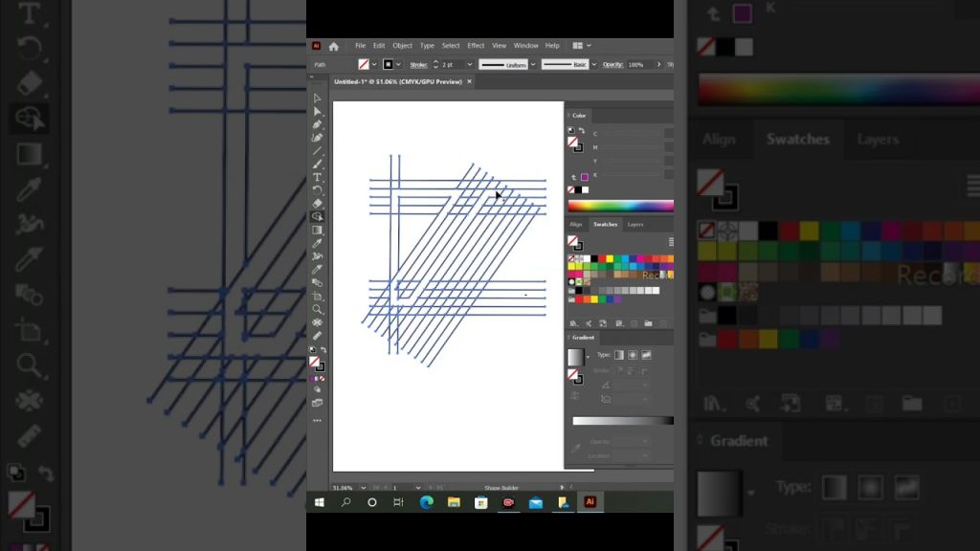980x551 pixels.
Task: Expand the Gradient panel
Action: coord(583,337)
